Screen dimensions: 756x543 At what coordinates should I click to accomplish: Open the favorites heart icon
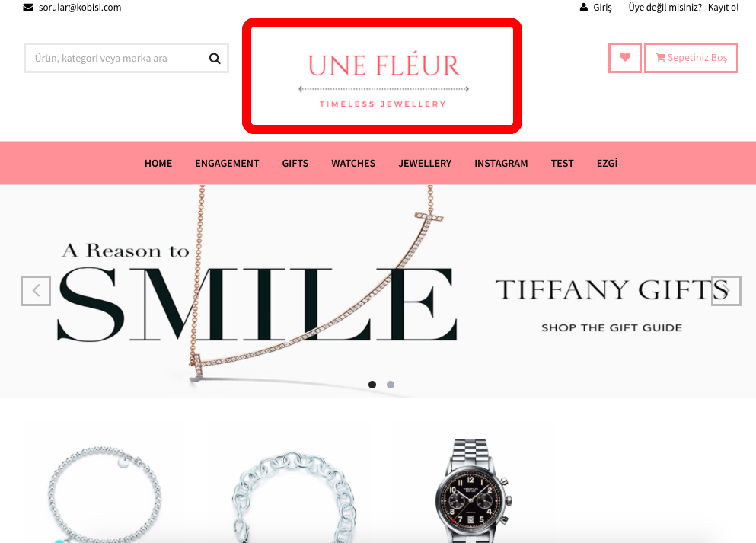(625, 57)
